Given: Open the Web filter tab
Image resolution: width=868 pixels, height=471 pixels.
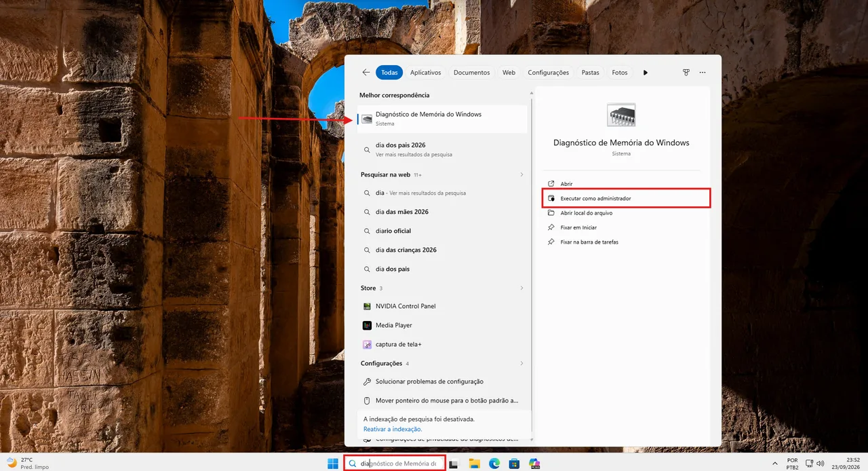Looking at the screenshot, I should tap(509, 73).
